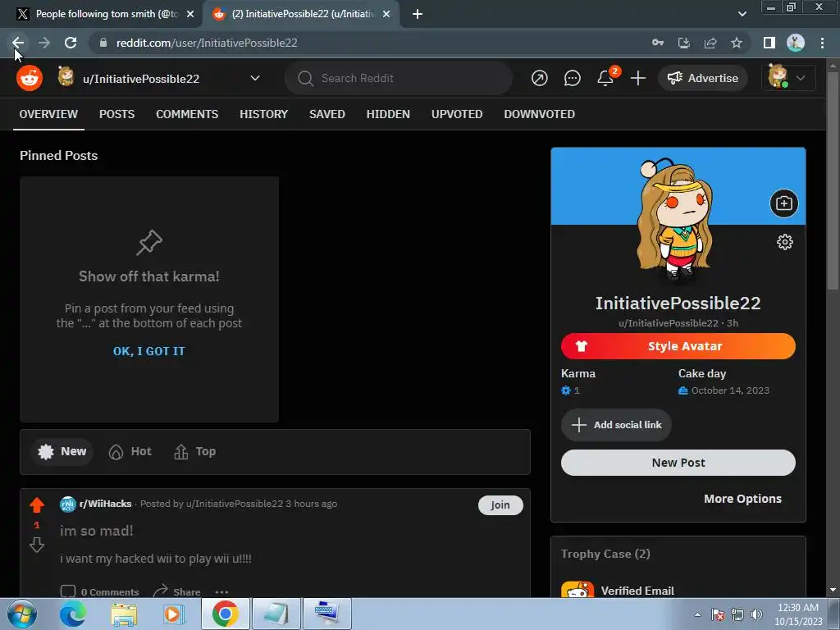The height and width of the screenshot is (630, 840).
Task: Open the tab search chevron
Action: pyautogui.click(x=742, y=14)
